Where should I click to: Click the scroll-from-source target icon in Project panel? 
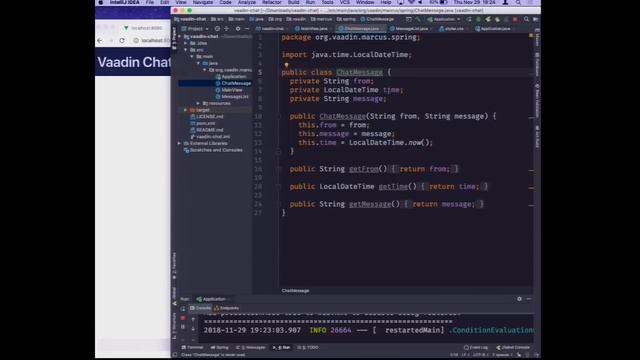(x=217, y=29)
